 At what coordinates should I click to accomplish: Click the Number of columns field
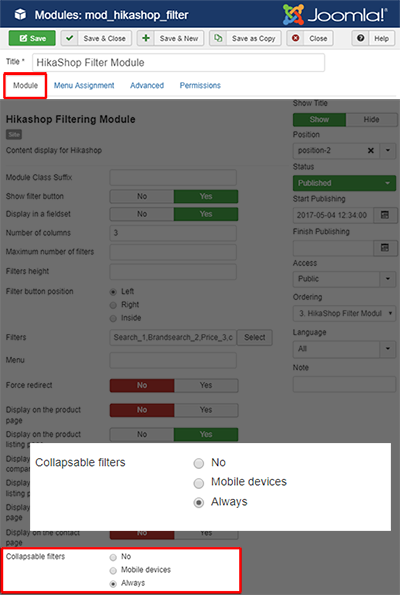[173, 233]
